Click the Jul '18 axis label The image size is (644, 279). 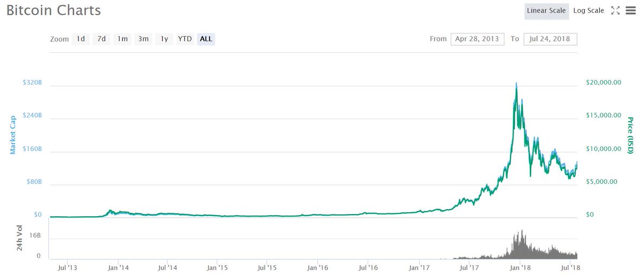pyautogui.click(x=569, y=267)
